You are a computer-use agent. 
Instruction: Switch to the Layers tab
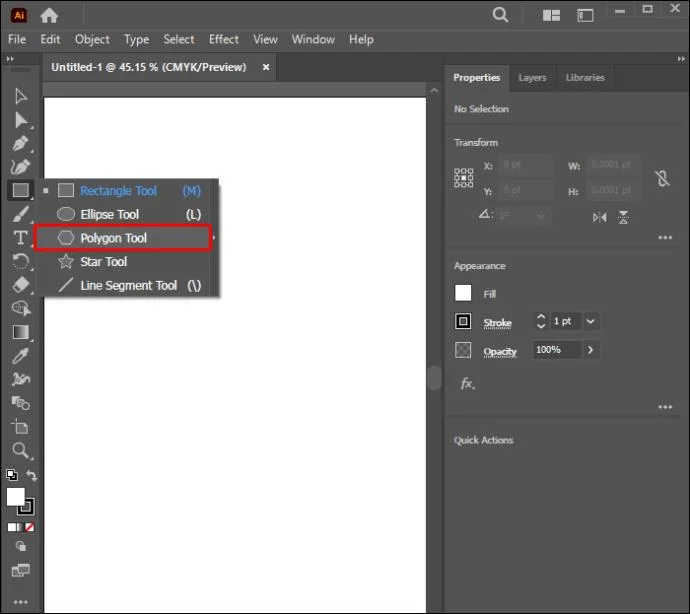pyautogui.click(x=532, y=78)
